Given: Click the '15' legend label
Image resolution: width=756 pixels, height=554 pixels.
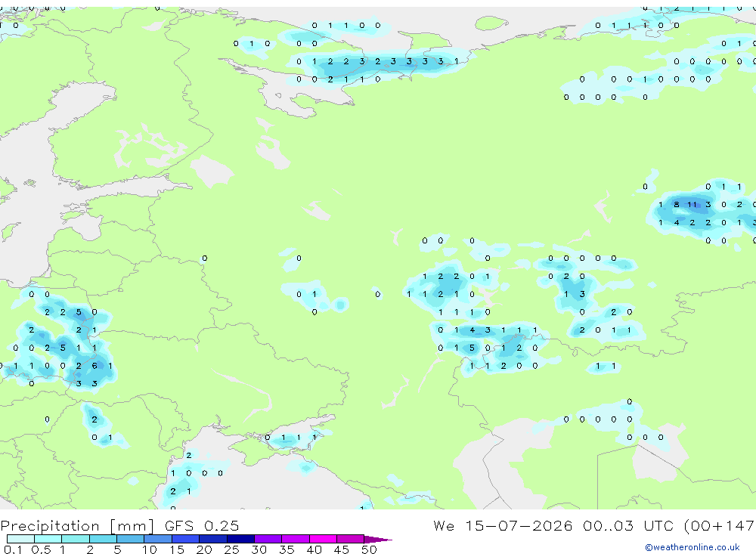Looking at the screenshot, I should (176, 549).
